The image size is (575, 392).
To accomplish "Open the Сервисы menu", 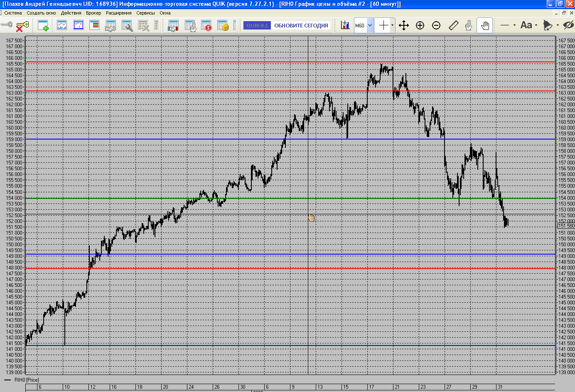I will pyautogui.click(x=145, y=13).
